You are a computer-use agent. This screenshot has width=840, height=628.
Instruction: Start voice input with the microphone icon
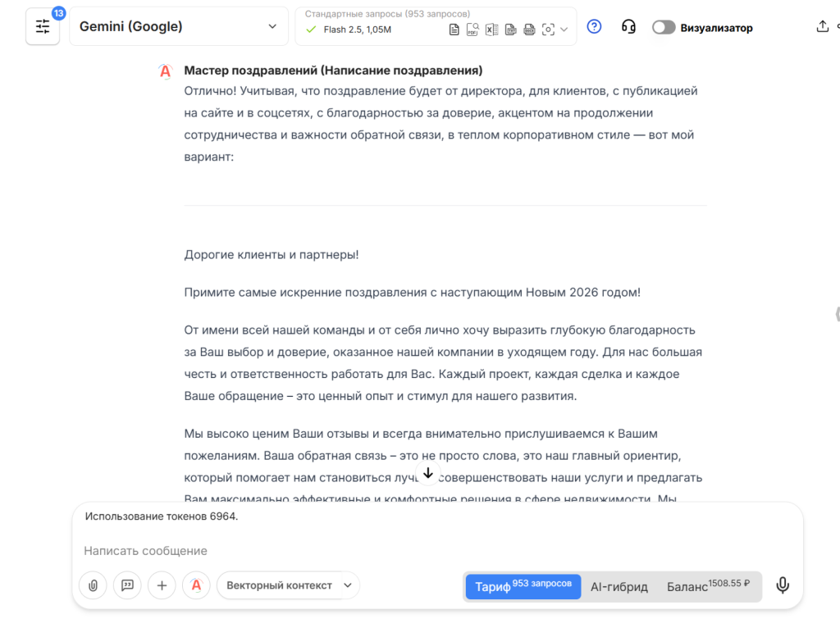(783, 585)
